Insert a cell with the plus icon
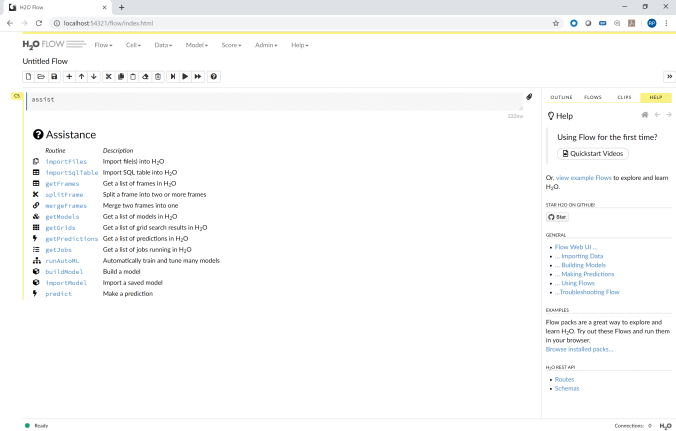This screenshot has height=431, width=676. pyautogui.click(x=69, y=76)
